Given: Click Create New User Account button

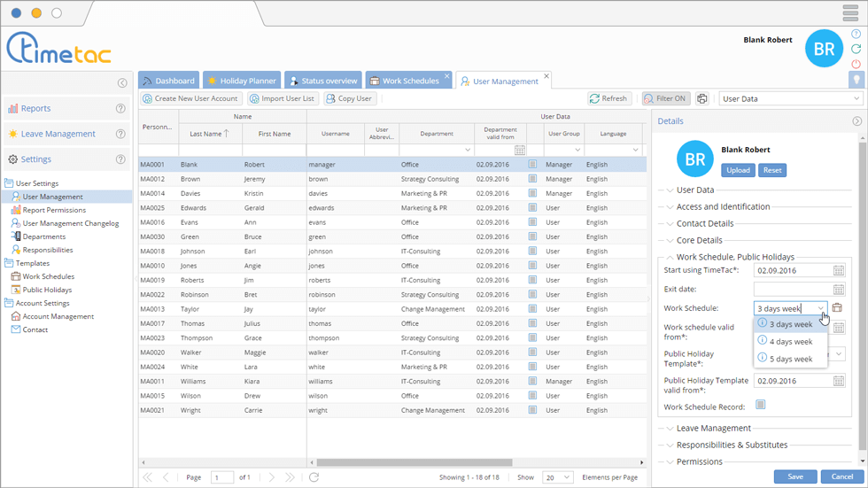Looking at the screenshot, I should click(190, 99).
